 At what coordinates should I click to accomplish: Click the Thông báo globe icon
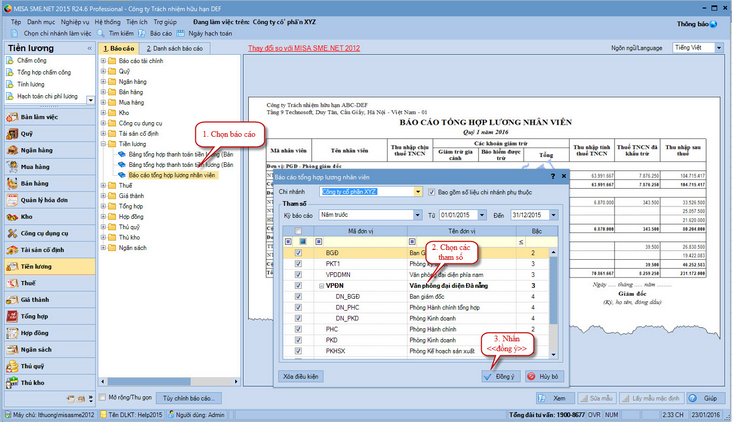pyautogui.click(x=713, y=24)
